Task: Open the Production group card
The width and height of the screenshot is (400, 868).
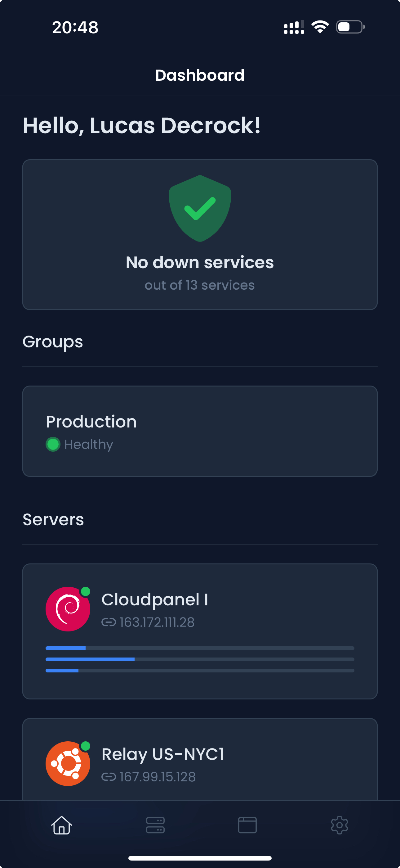Action: [200, 431]
